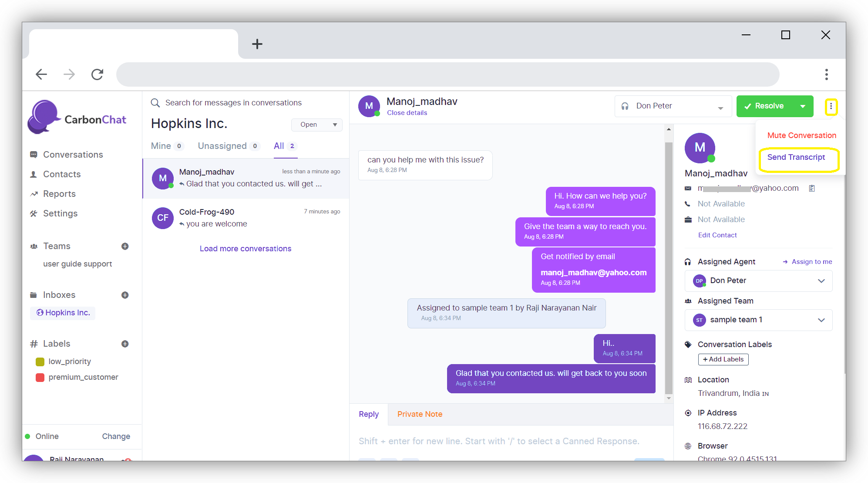This screenshot has width=868, height=483.
Task: Open the browser three-dot menu
Action: (826, 74)
